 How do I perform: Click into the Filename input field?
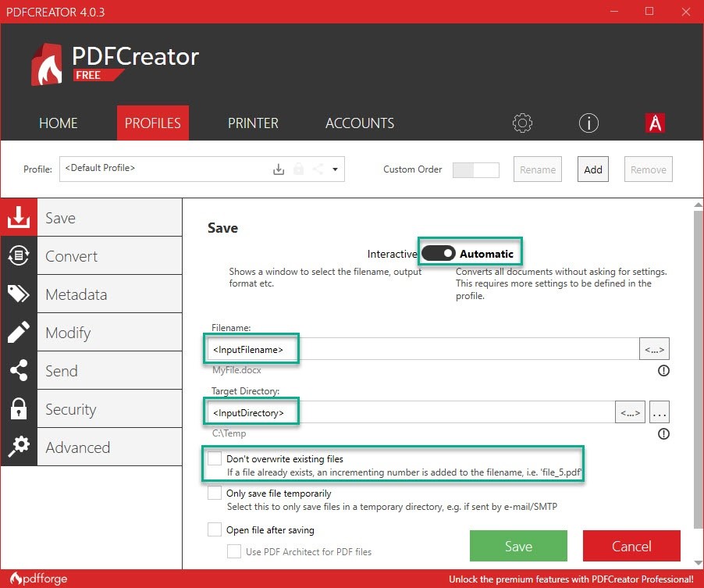coord(423,349)
